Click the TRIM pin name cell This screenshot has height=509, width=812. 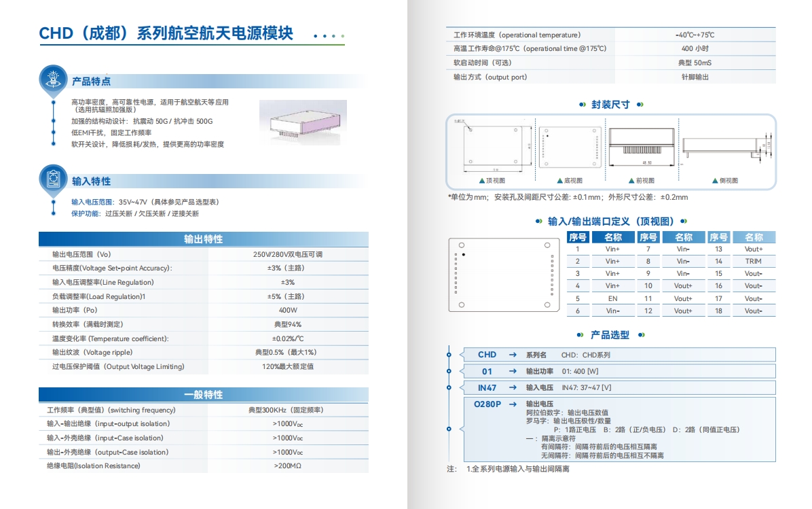[753, 262]
